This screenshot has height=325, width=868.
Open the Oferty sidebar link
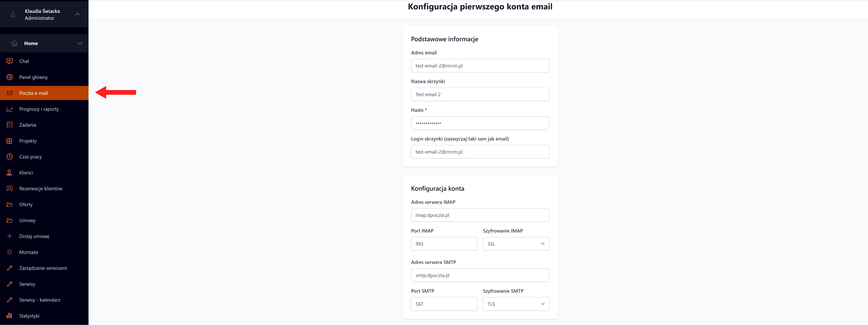coord(26,204)
